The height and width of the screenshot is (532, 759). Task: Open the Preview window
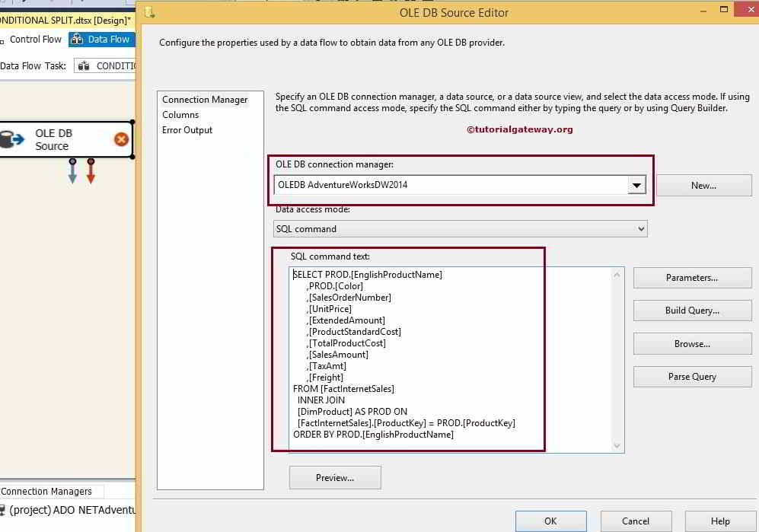(x=335, y=477)
